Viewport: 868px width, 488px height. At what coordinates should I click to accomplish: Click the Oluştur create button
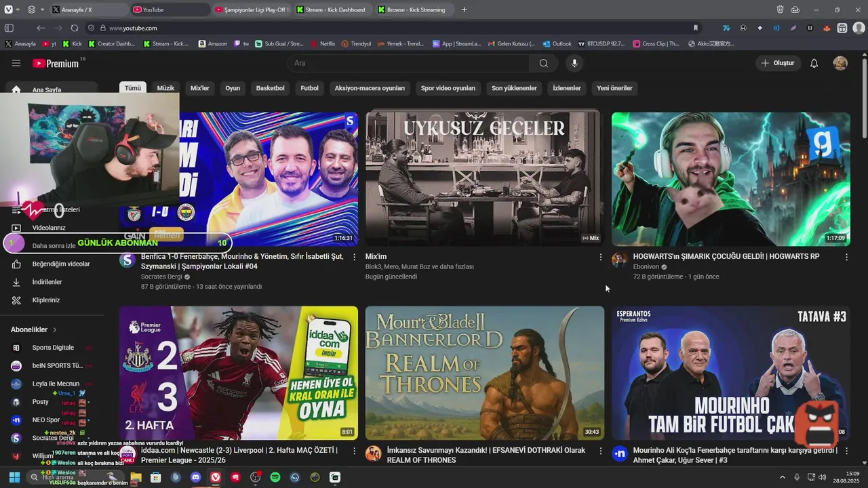tap(778, 63)
